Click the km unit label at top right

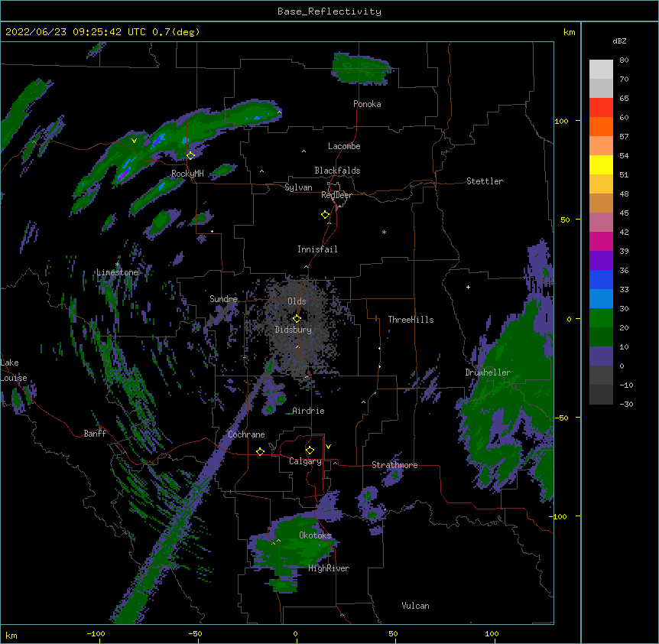pyautogui.click(x=569, y=32)
